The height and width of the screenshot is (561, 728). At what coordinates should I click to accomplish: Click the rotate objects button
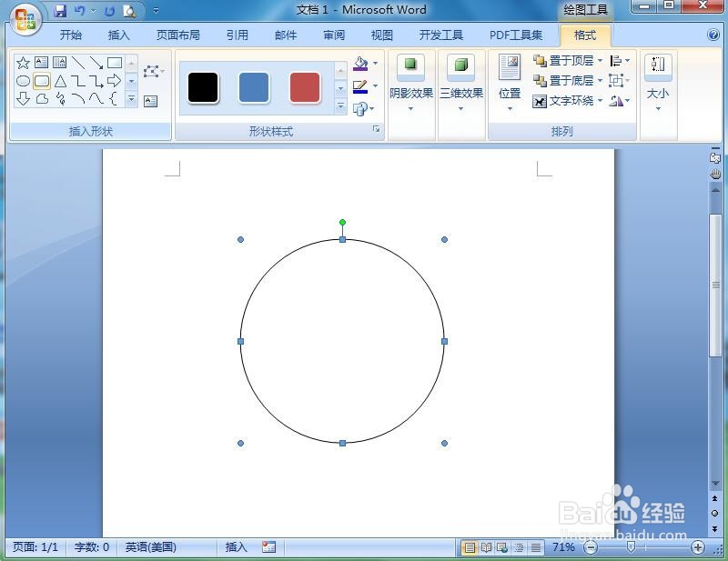(620, 101)
